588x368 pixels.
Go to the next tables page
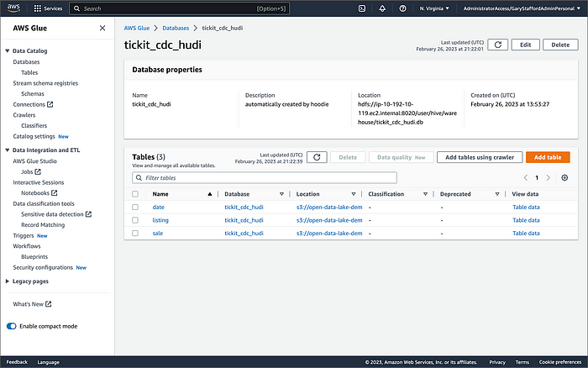(x=548, y=178)
